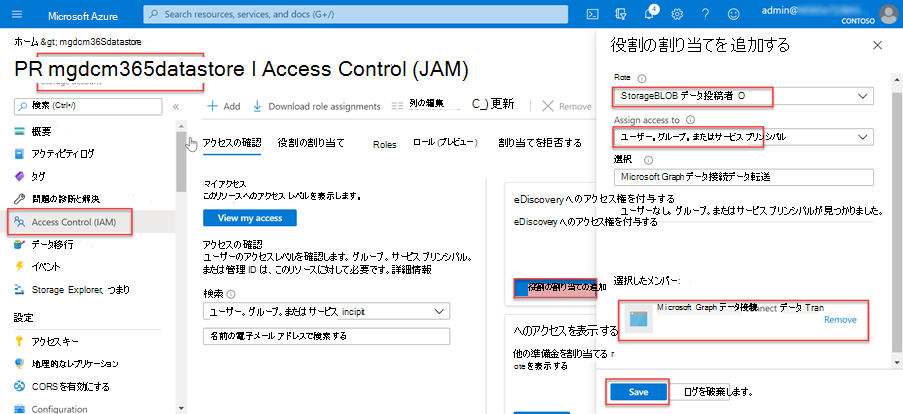Click the 選択 info icon

pos(647,161)
